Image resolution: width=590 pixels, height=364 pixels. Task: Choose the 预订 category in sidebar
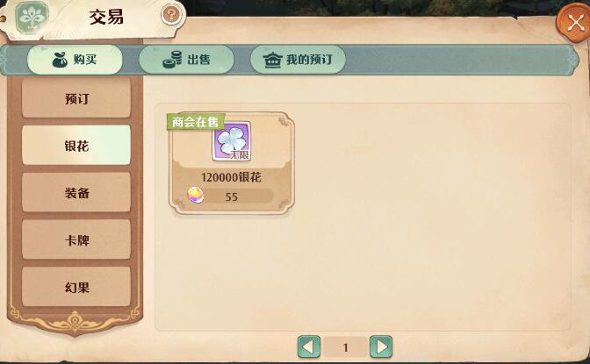tap(76, 98)
